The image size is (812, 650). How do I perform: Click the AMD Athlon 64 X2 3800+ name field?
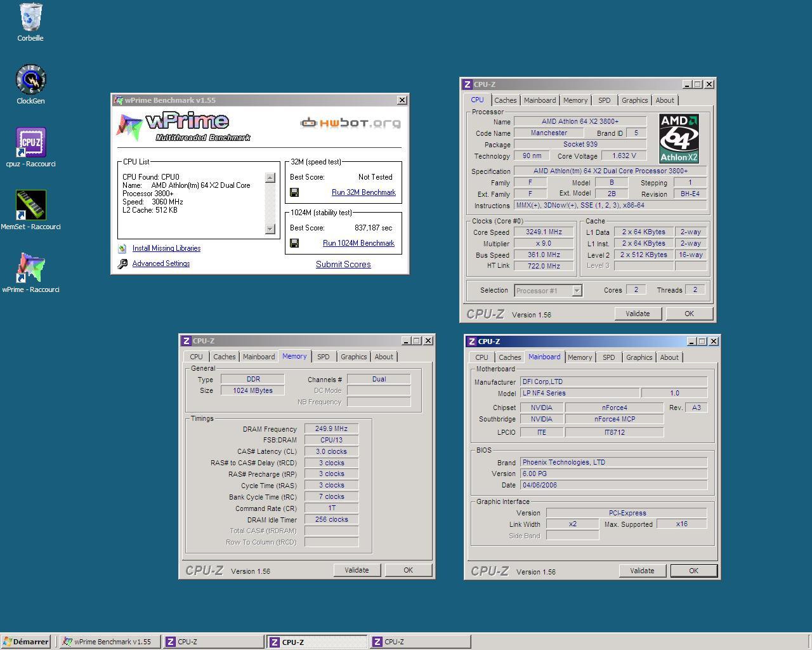point(580,121)
